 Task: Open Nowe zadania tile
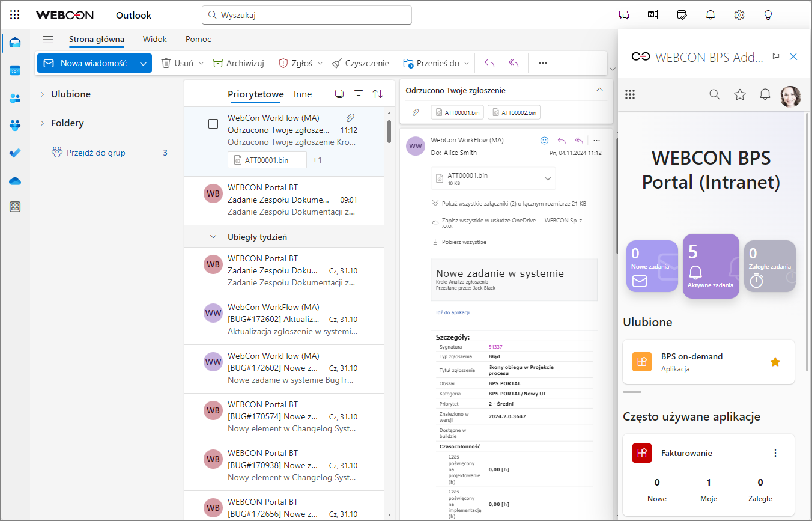652,266
